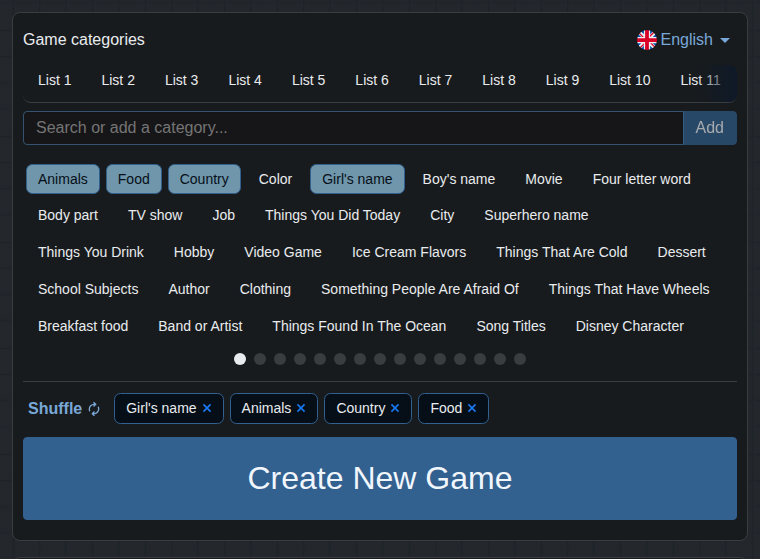The height and width of the screenshot is (559, 760).
Task: Open the List 11 tab
Action: pos(700,80)
